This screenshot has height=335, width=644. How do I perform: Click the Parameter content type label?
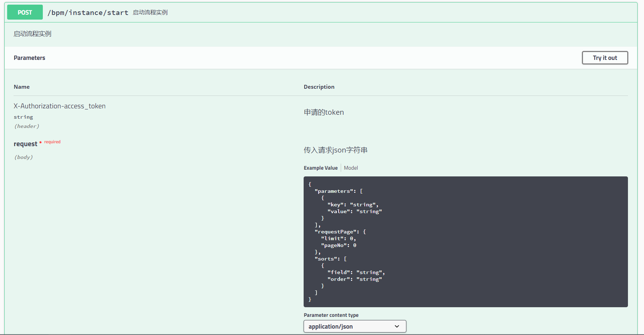pos(331,315)
